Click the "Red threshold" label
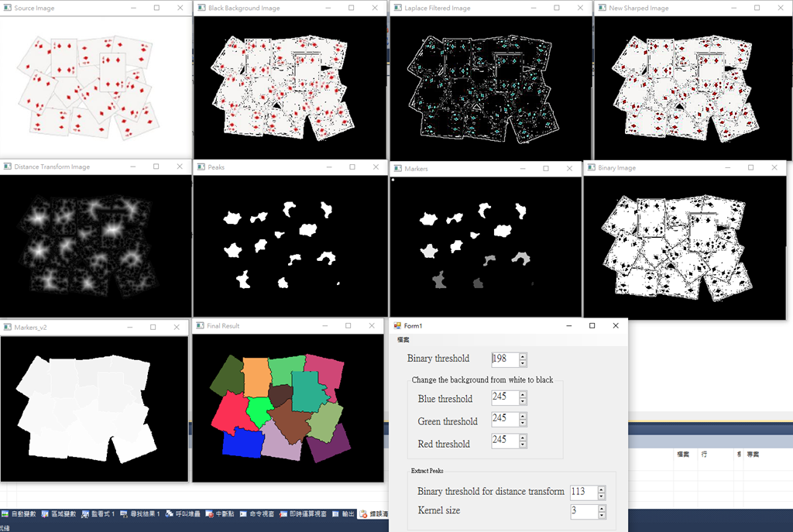The image size is (793, 532). click(x=444, y=444)
